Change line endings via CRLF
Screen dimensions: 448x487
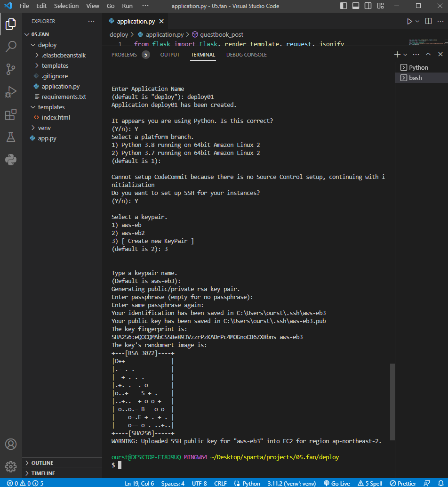220,483
